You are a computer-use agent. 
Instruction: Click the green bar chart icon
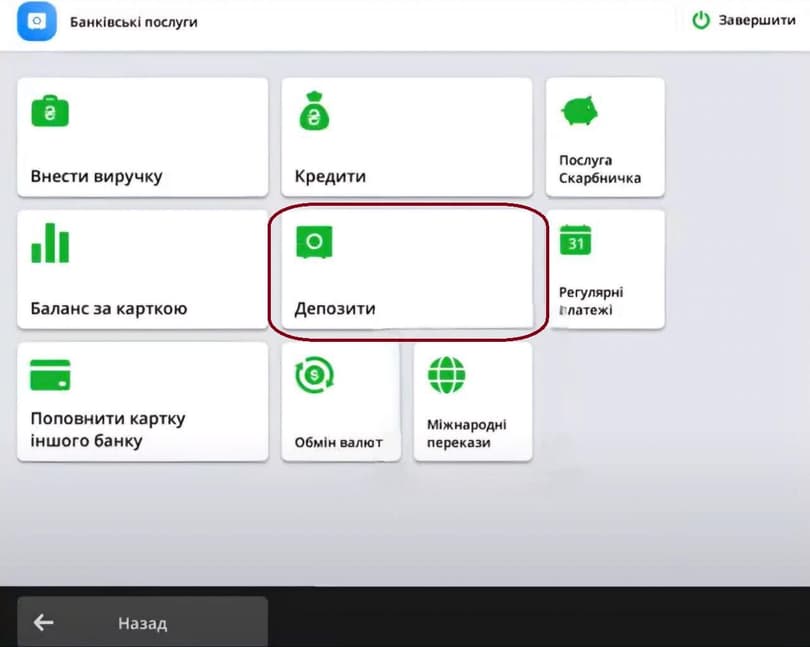[50, 243]
